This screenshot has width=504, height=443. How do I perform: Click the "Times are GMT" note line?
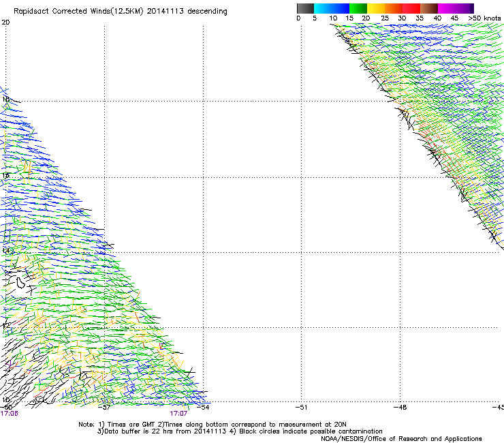click(212, 425)
